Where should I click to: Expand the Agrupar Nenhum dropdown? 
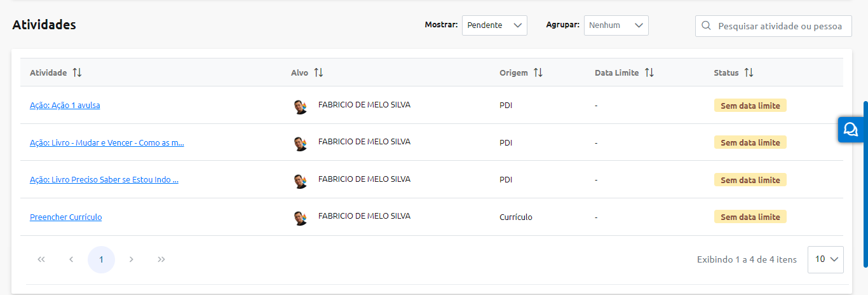(x=616, y=25)
